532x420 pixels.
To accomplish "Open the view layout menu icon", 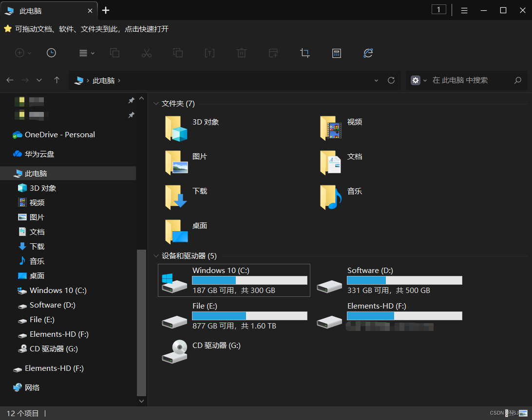I will pyautogui.click(x=87, y=53).
